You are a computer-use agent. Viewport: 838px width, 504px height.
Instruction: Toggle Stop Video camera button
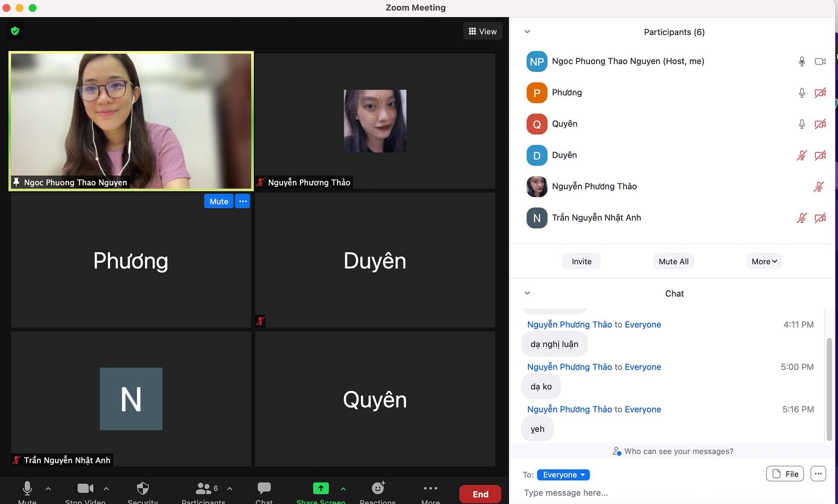(x=85, y=488)
